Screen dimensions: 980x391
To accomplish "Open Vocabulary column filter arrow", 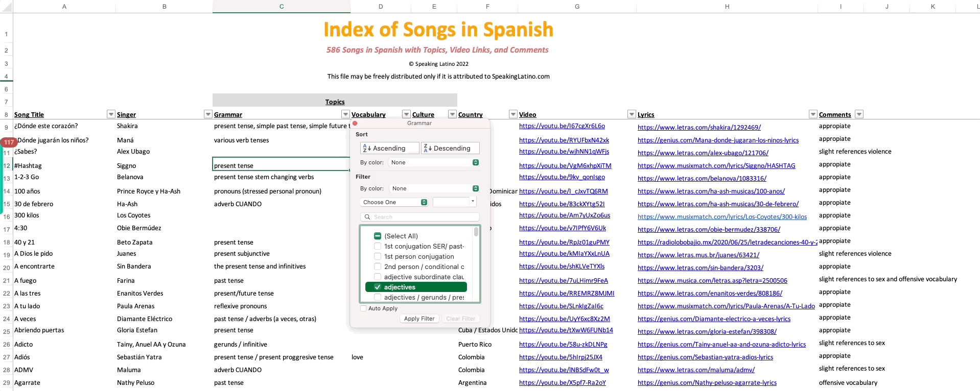I will [406, 114].
